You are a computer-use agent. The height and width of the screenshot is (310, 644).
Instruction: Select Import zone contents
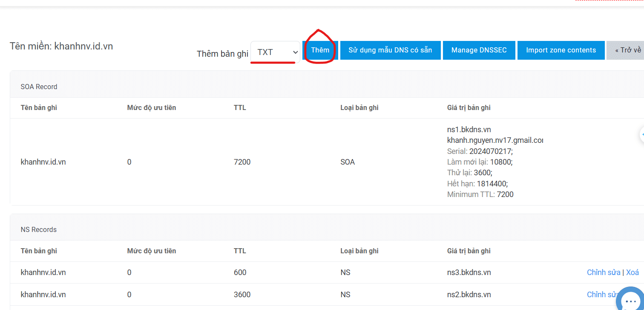(x=561, y=50)
